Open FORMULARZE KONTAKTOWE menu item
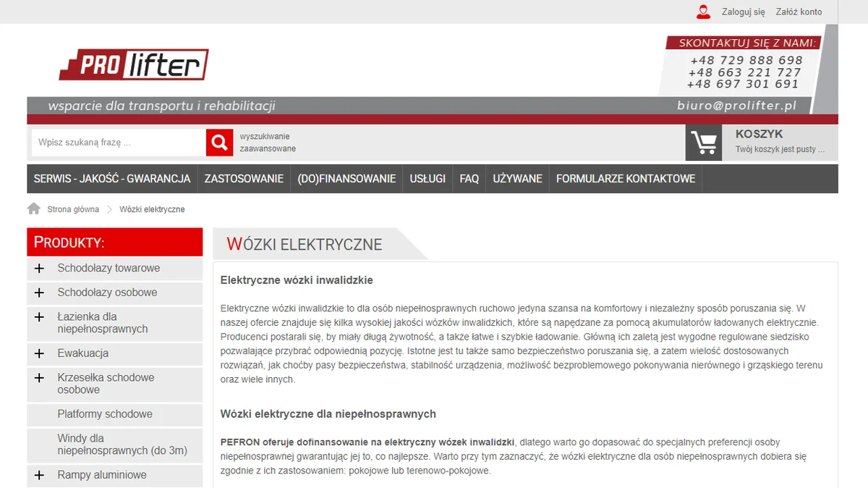 tap(626, 179)
